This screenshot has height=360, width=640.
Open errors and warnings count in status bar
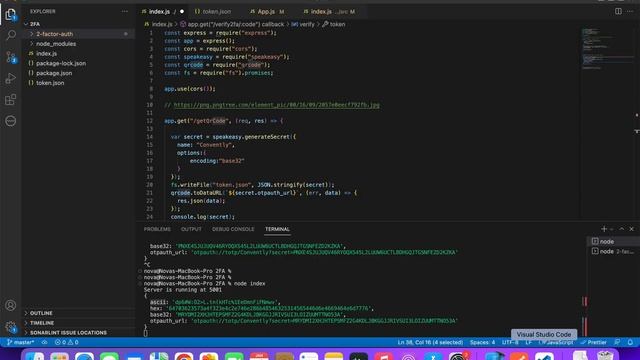67,342
